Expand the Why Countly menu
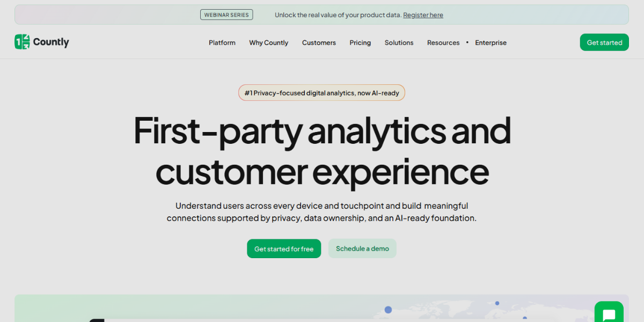The width and height of the screenshot is (644, 322). click(268, 42)
